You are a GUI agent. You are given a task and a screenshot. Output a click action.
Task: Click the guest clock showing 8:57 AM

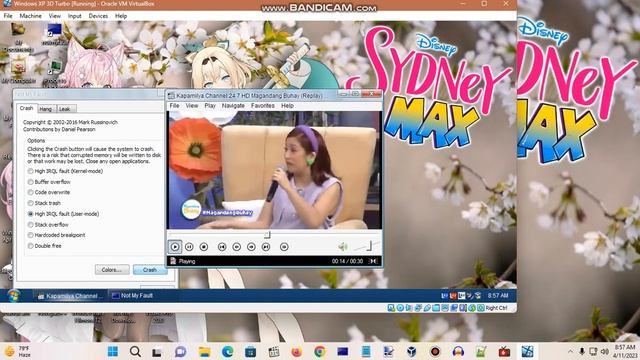(498, 296)
